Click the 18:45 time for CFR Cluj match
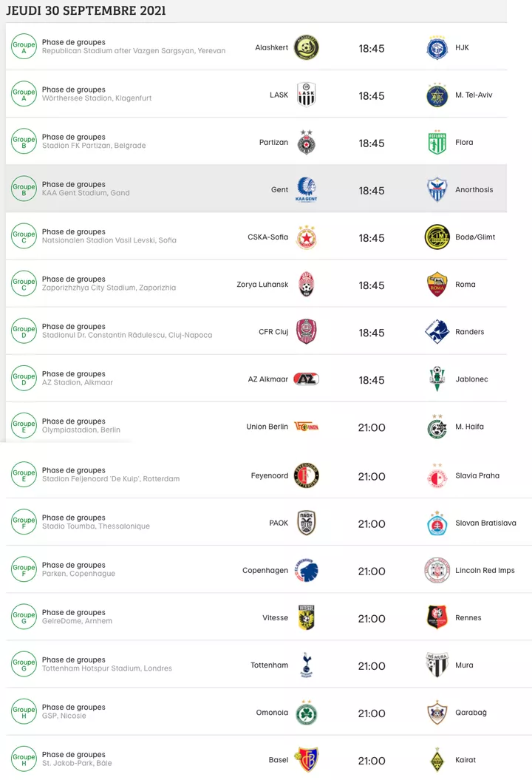The width and height of the screenshot is (532, 780). click(x=372, y=331)
